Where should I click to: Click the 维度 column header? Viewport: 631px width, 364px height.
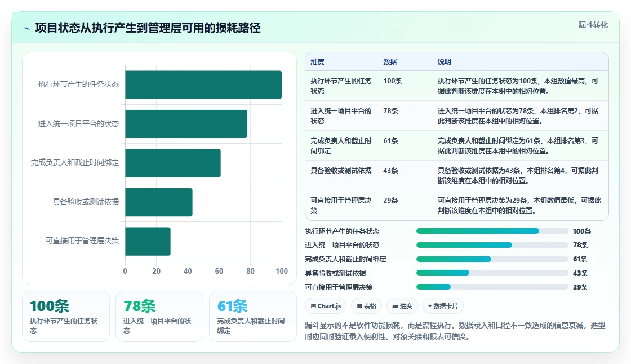coord(317,61)
